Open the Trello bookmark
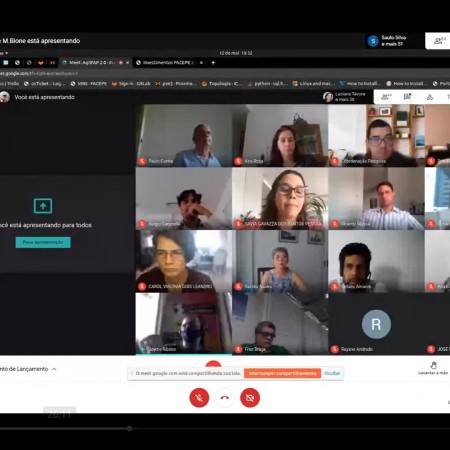 coord(10,84)
